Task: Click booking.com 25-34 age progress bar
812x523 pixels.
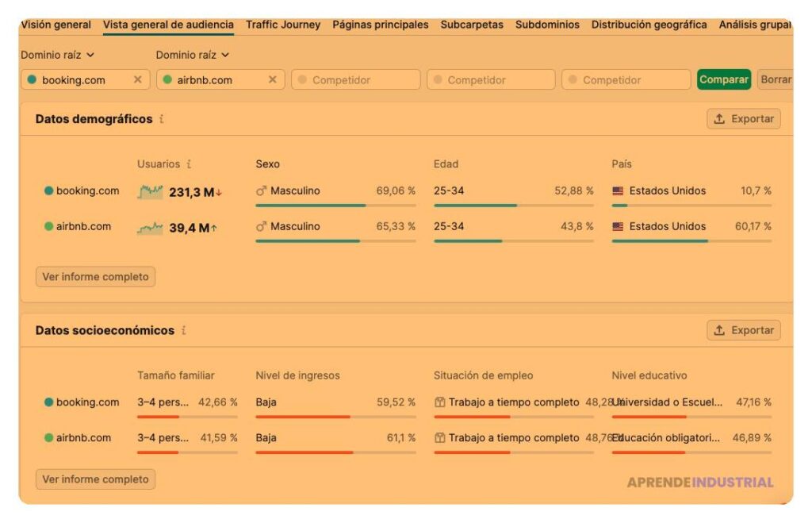Action: pyautogui.click(x=514, y=206)
